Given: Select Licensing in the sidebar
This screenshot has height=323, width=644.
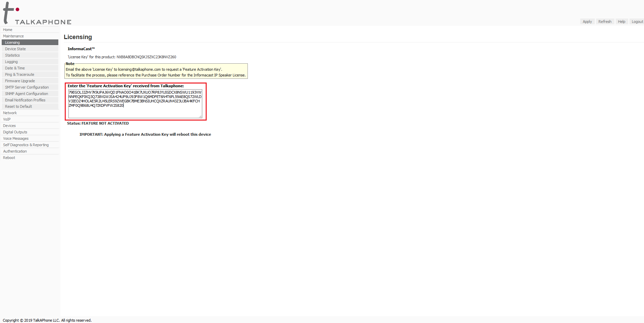Looking at the screenshot, I should pos(30,42).
